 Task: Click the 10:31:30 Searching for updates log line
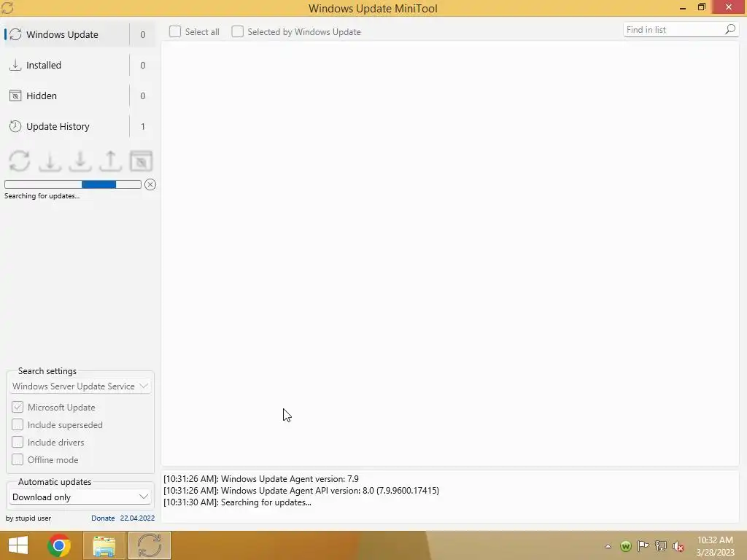(237, 502)
